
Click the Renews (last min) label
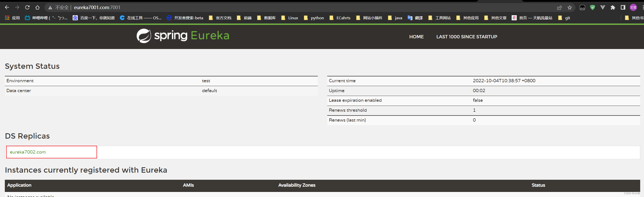point(347,120)
